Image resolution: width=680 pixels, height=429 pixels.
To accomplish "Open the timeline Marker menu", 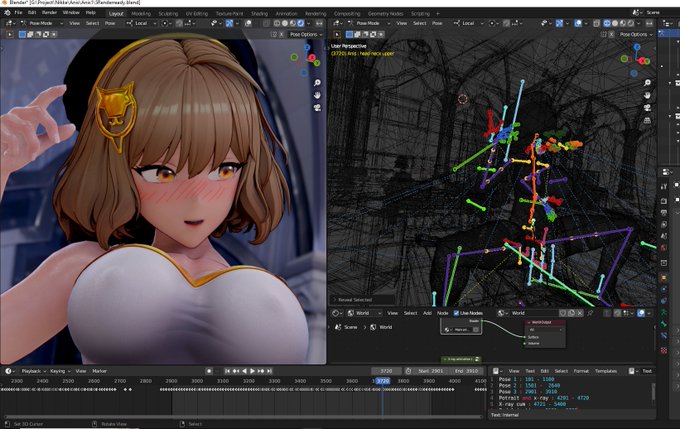I will click(x=99, y=371).
